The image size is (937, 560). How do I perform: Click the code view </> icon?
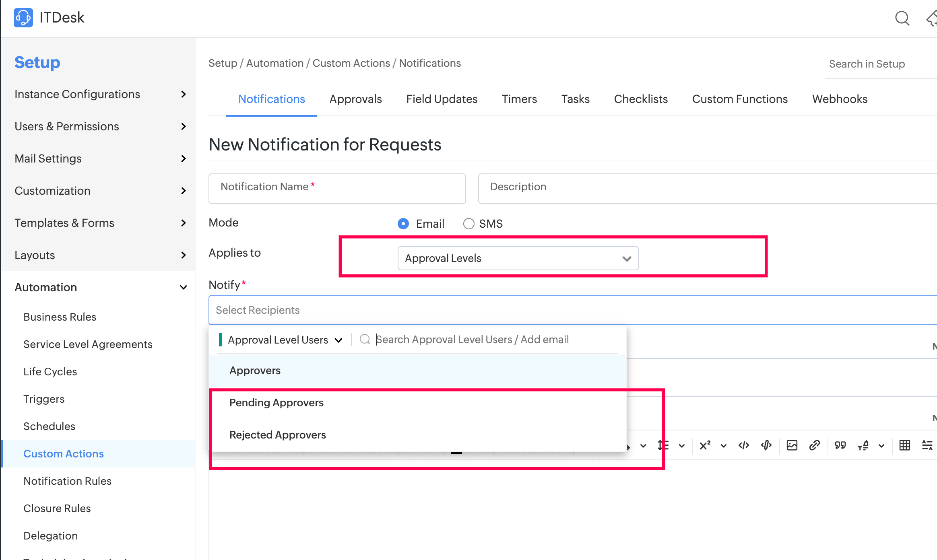[x=743, y=445]
